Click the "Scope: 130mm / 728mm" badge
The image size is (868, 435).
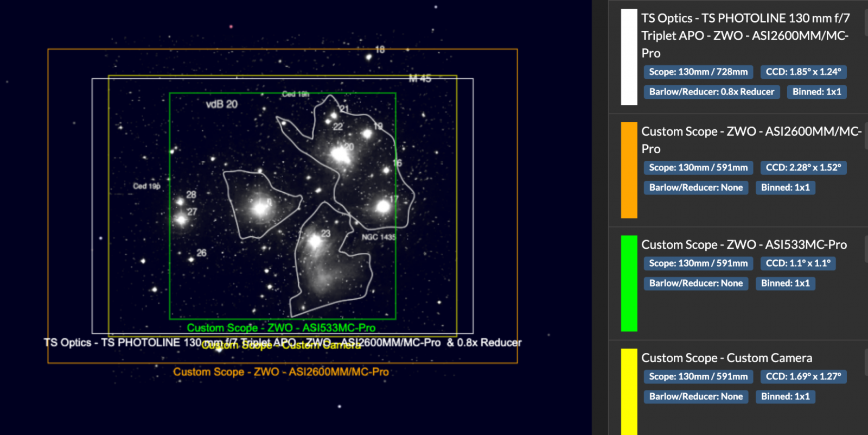point(698,72)
